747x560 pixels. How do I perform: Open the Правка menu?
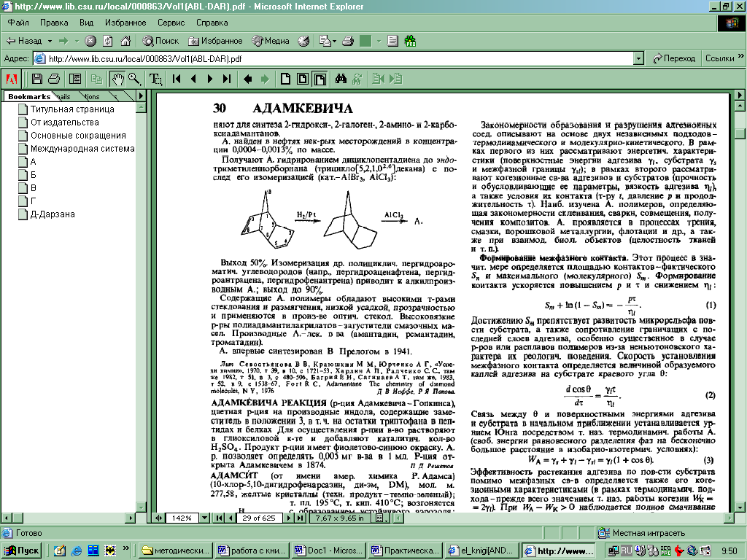(x=54, y=23)
